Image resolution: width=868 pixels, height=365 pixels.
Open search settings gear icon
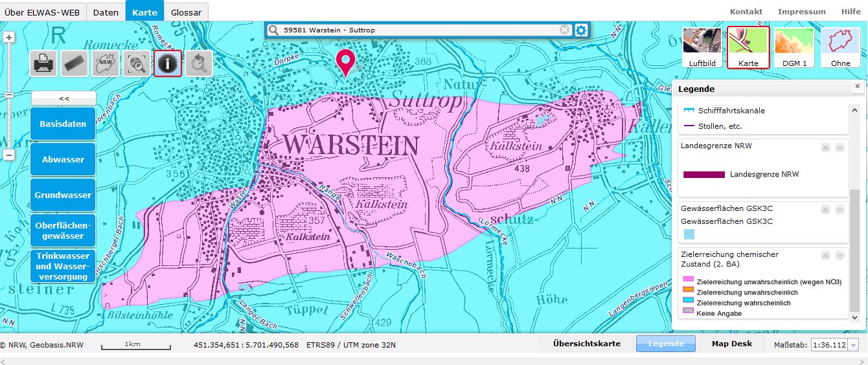point(581,30)
